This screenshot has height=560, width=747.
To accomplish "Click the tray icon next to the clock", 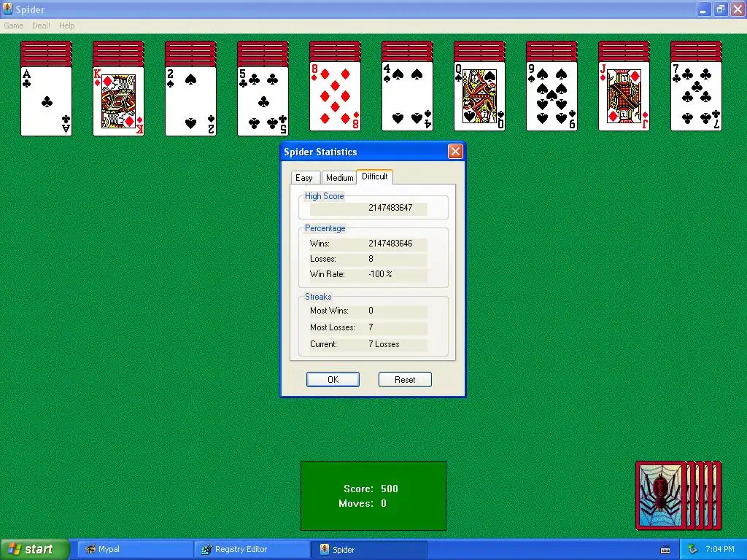I will [x=692, y=550].
